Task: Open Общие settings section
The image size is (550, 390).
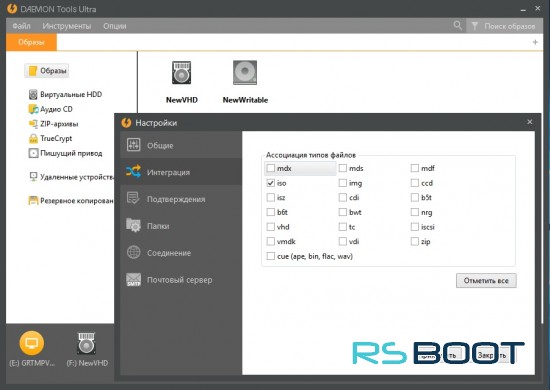Action: click(x=181, y=145)
